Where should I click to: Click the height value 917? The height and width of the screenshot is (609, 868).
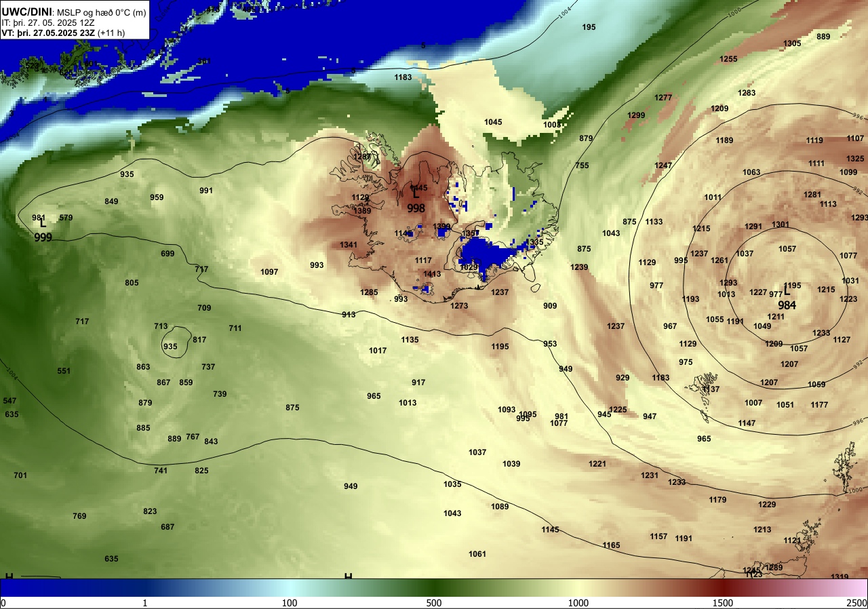click(418, 382)
